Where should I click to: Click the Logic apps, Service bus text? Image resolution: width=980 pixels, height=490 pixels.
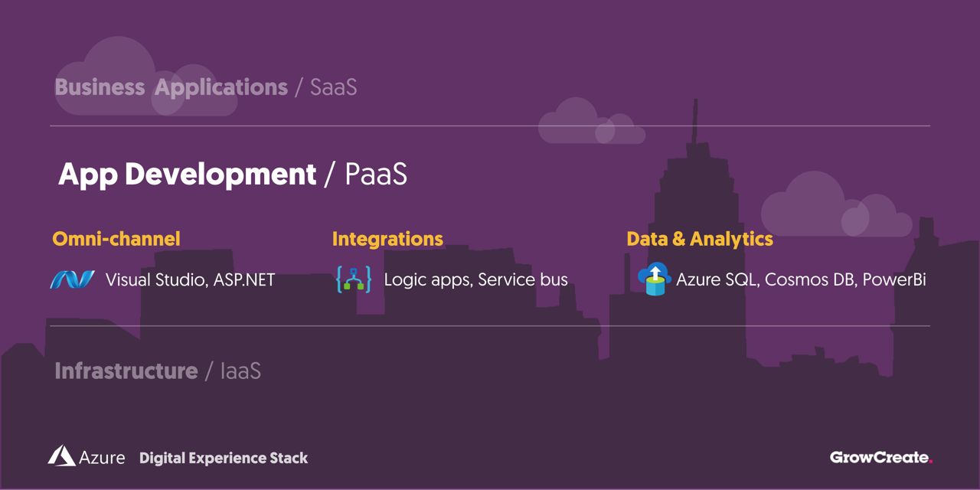click(475, 280)
